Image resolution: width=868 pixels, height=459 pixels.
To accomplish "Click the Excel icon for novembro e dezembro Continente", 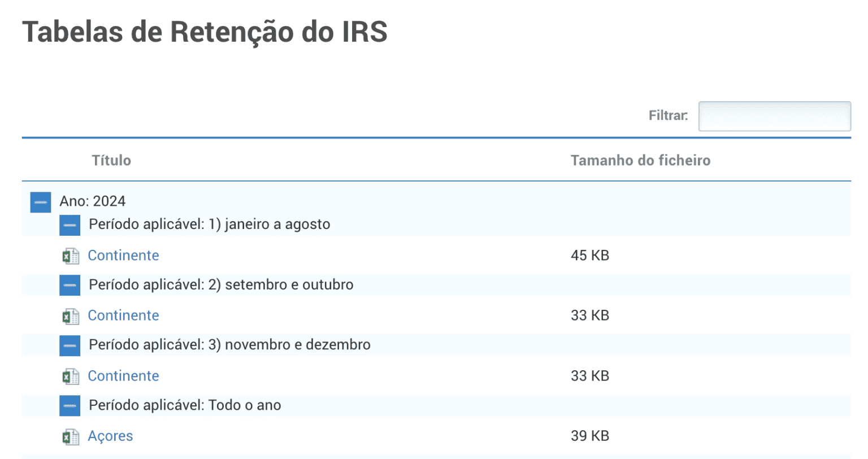I will pyautogui.click(x=70, y=376).
